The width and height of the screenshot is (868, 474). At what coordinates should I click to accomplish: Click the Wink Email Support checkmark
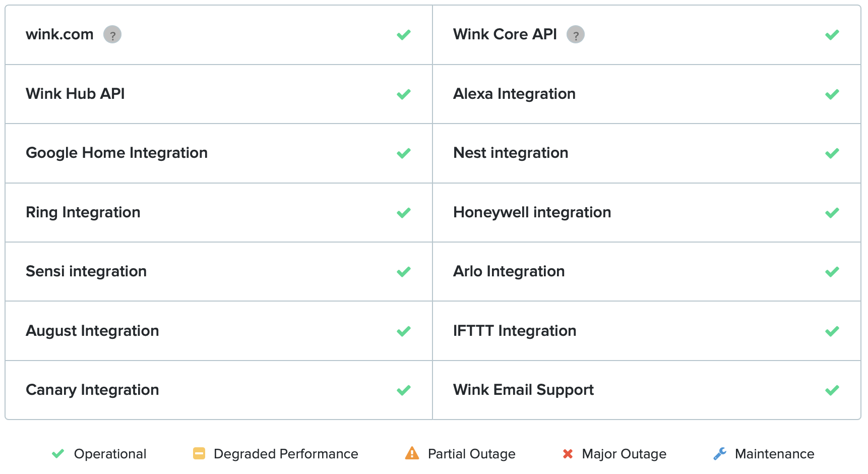[832, 390]
